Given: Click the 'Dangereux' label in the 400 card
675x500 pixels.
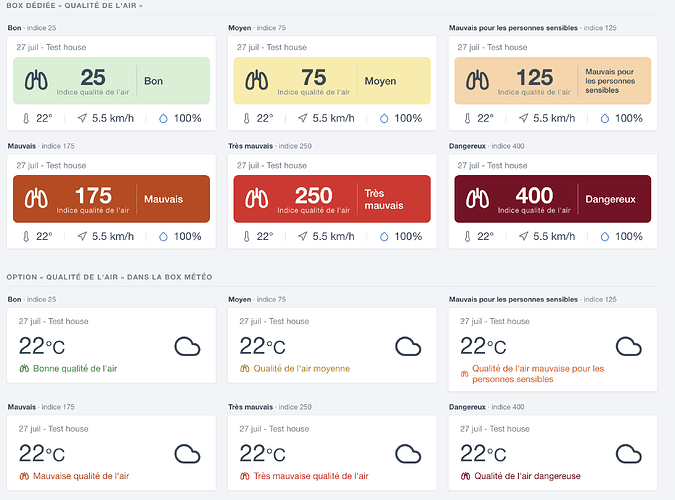Looking at the screenshot, I should click(610, 199).
